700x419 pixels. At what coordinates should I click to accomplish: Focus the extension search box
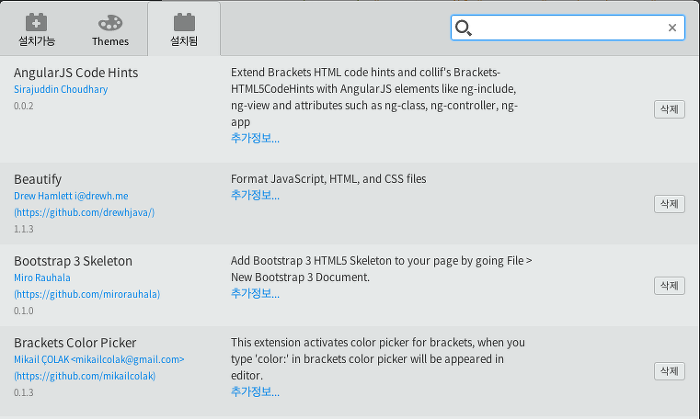click(x=567, y=28)
